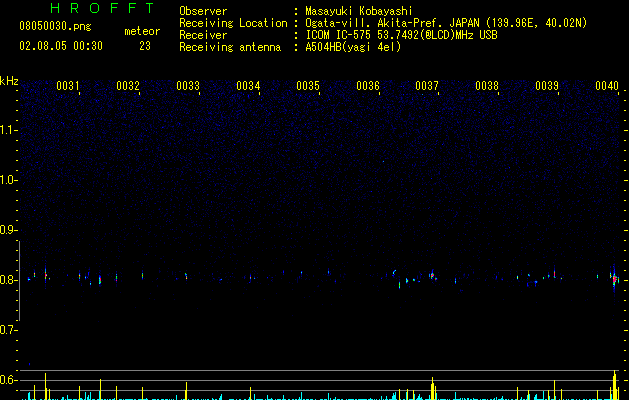This screenshot has width=629, height=400.
Task: Click the 0033 time marker
Action: (188, 86)
